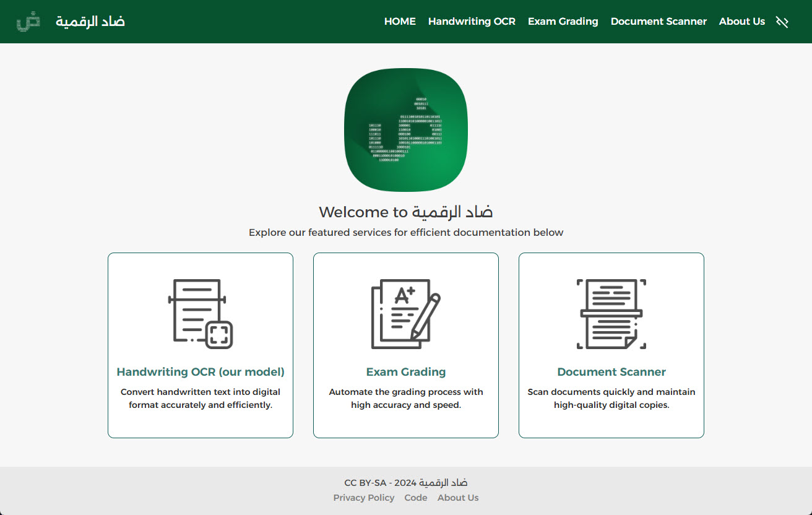The height and width of the screenshot is (515, 812).
Task: Click the 'Automate the grading process' description
Action: pos(406,399)
